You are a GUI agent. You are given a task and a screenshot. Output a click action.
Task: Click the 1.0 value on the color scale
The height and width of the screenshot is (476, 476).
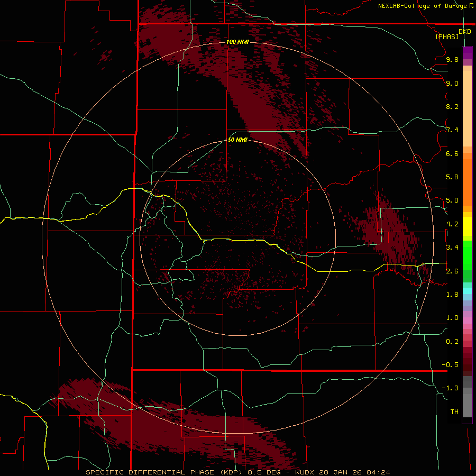[452, 318]
